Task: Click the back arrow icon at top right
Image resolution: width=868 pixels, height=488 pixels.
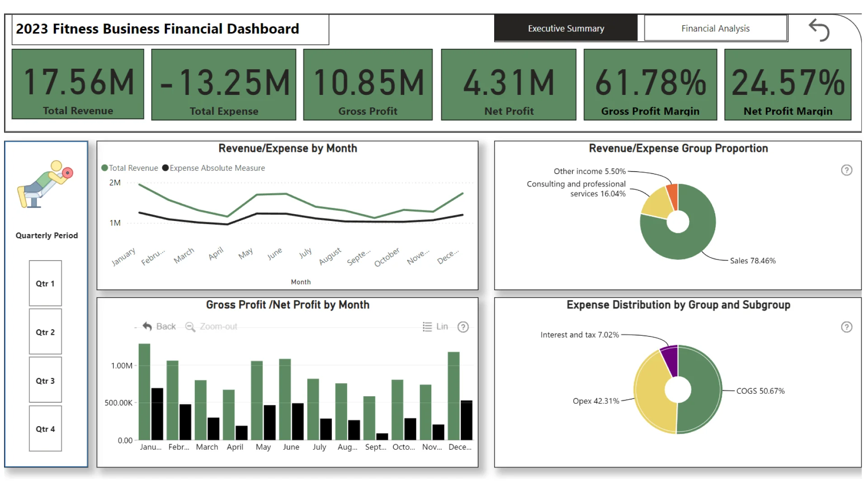Action: 819,30
